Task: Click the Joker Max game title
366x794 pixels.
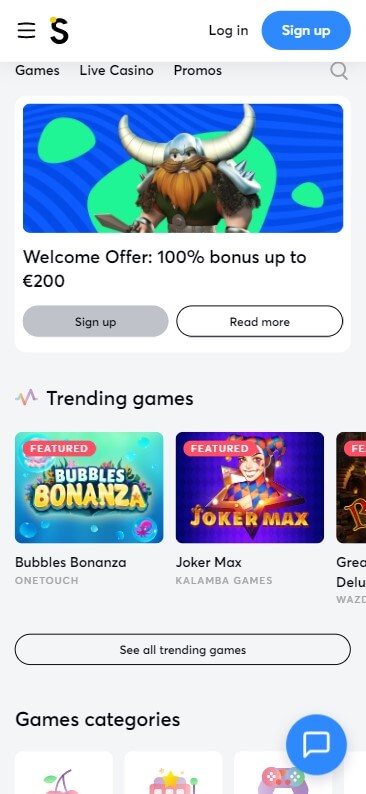Action: [209, 562]
